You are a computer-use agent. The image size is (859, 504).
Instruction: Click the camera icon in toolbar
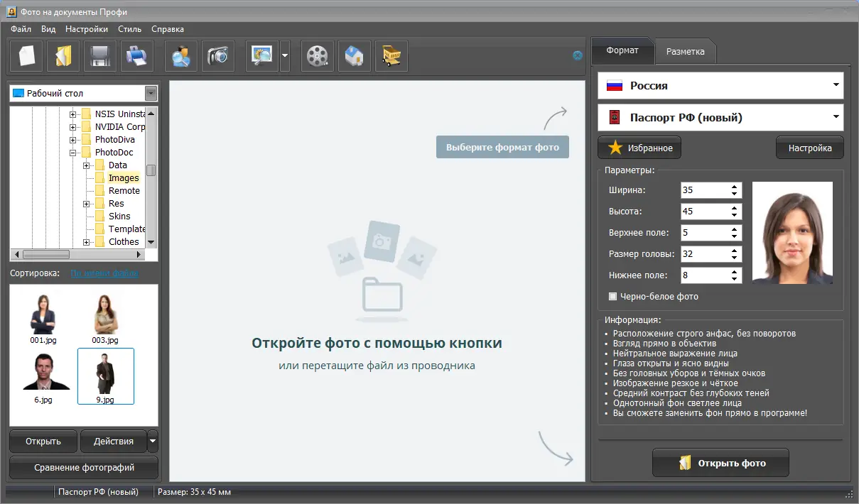point(218,56)
